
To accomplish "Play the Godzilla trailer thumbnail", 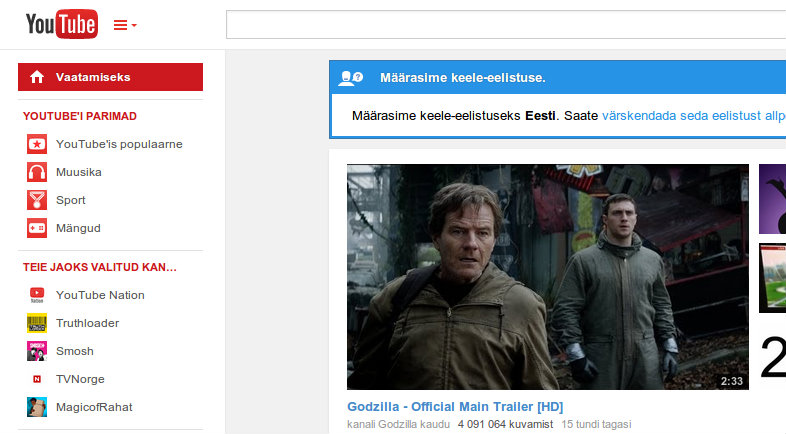I will (x=548, y=277).
